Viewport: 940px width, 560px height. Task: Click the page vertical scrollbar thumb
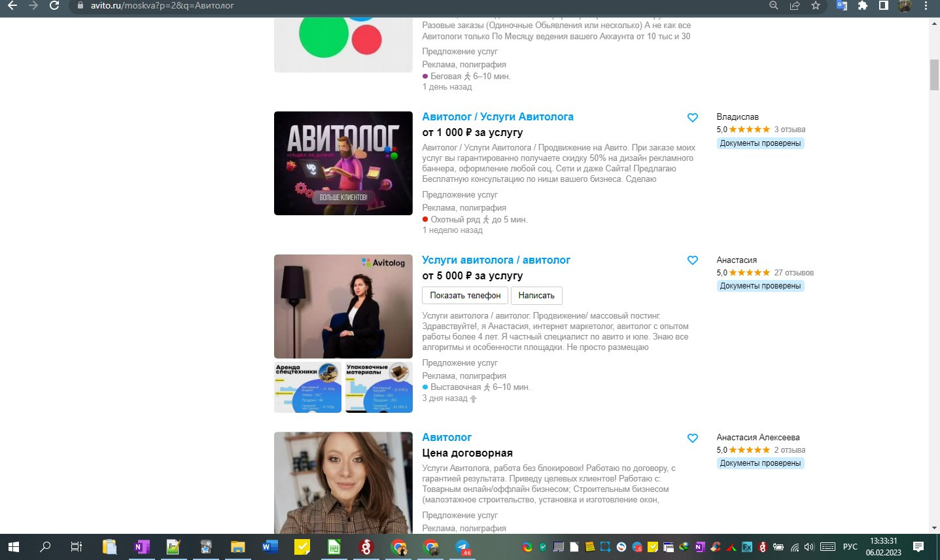(x=934, y=75)
